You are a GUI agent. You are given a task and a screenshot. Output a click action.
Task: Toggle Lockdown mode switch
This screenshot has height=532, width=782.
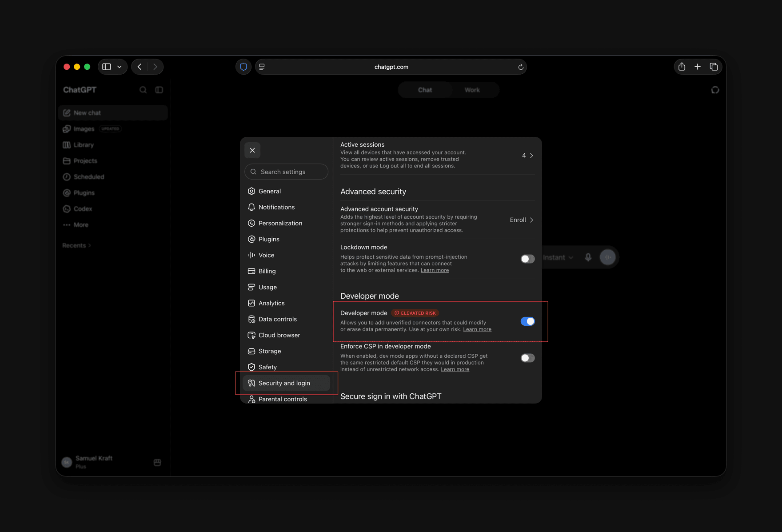click(528, 259)
